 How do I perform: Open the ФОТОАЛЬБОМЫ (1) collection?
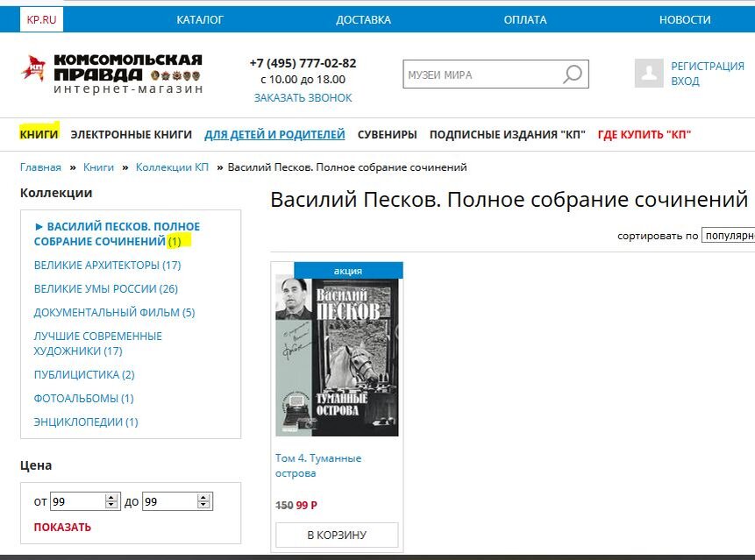coord(84,399)
